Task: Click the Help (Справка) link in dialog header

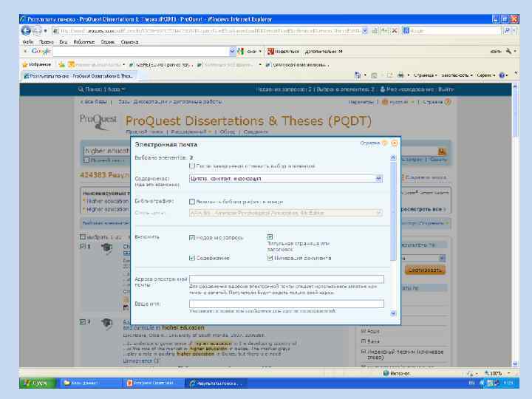Action: coord(370,143)
